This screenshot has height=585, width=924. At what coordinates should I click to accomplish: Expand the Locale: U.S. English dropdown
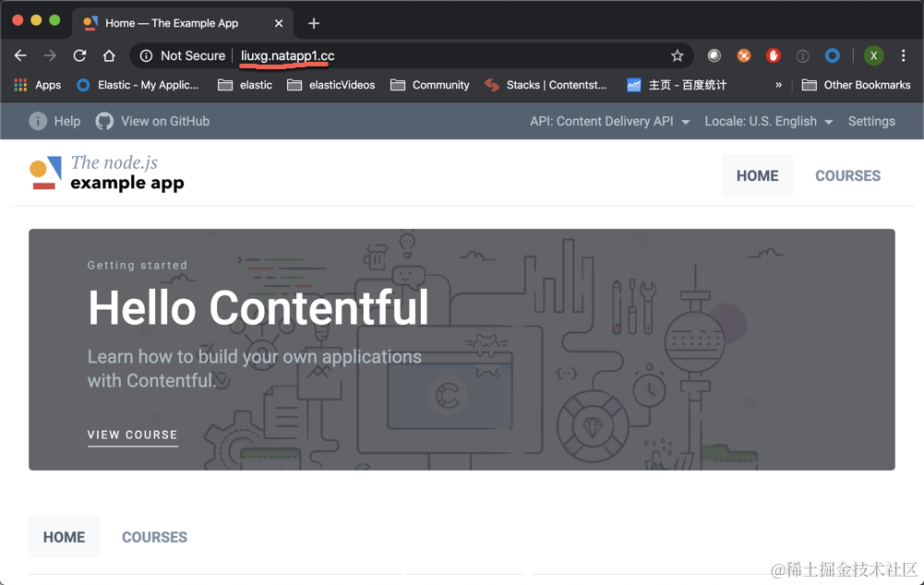[x=769, y=122]
